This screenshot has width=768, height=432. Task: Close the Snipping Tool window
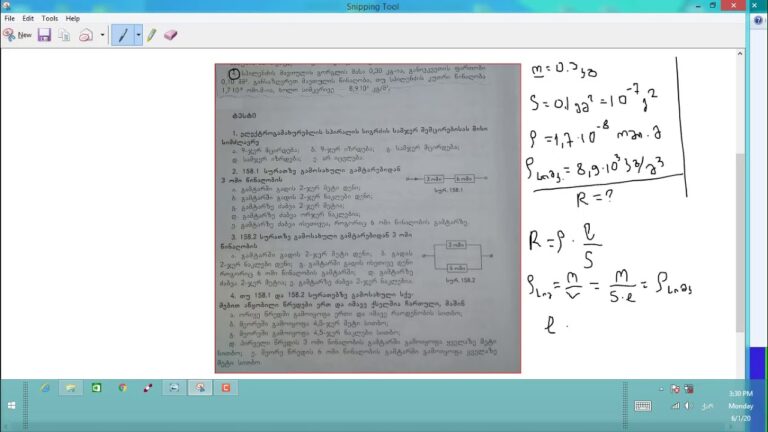(733, 5)
